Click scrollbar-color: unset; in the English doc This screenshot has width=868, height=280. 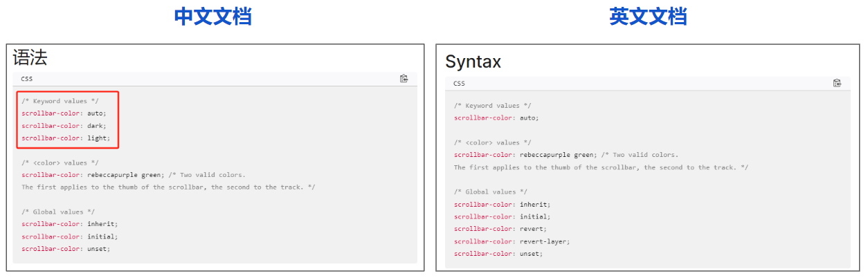click(x=498, y=254)
